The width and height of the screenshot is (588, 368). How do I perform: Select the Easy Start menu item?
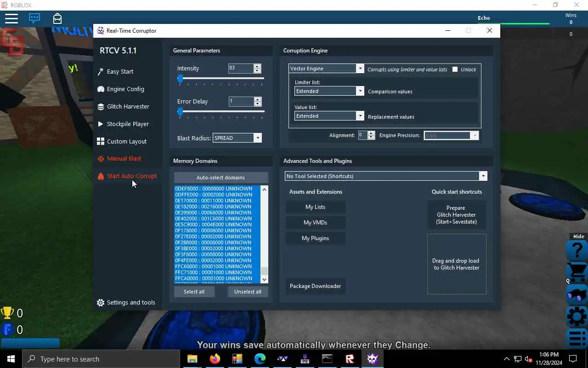coord(120,72)
